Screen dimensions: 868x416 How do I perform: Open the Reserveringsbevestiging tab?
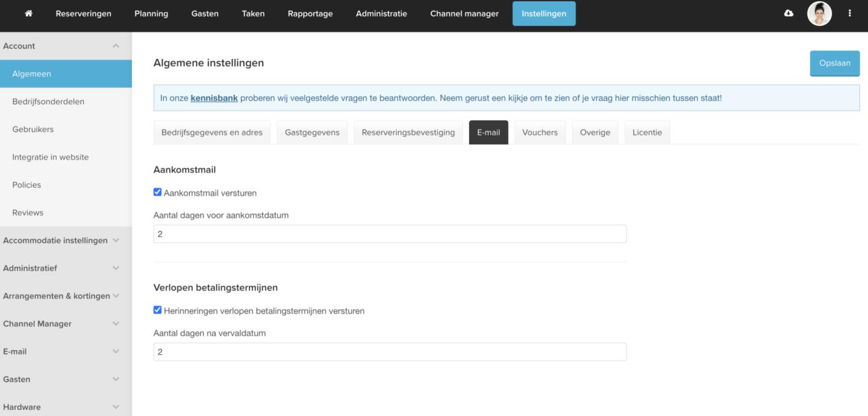click(x=408, y=133)
